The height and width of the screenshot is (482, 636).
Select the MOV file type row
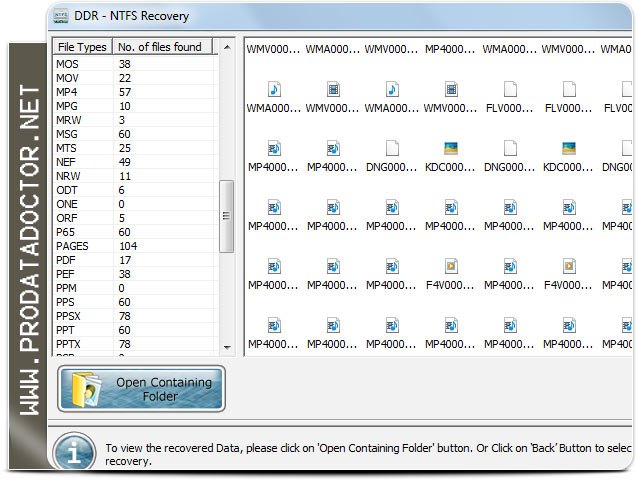click(x=135, y=78)
